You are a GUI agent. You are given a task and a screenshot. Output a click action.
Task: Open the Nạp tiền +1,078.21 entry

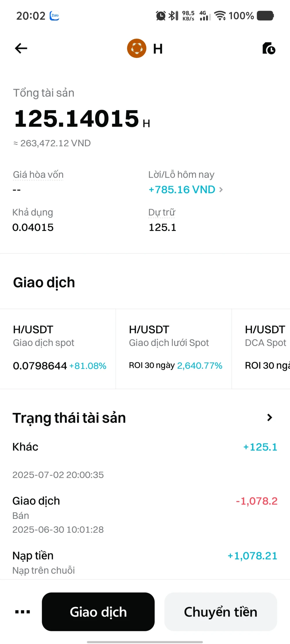click(x=144, y=562)
